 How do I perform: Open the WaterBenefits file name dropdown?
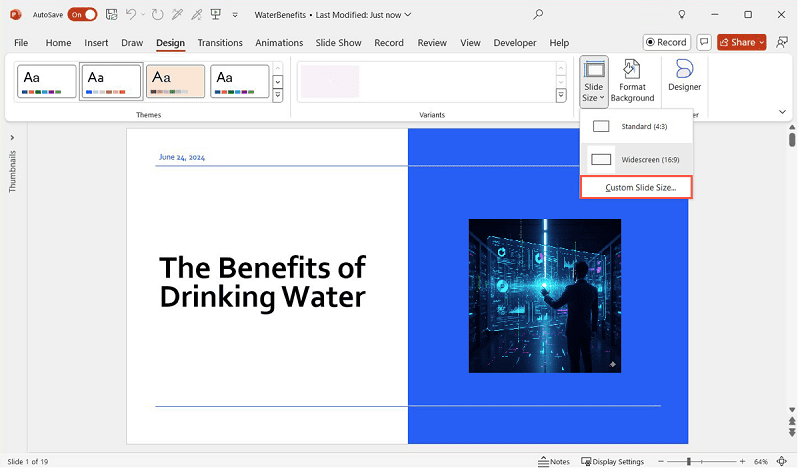point(333,15)
